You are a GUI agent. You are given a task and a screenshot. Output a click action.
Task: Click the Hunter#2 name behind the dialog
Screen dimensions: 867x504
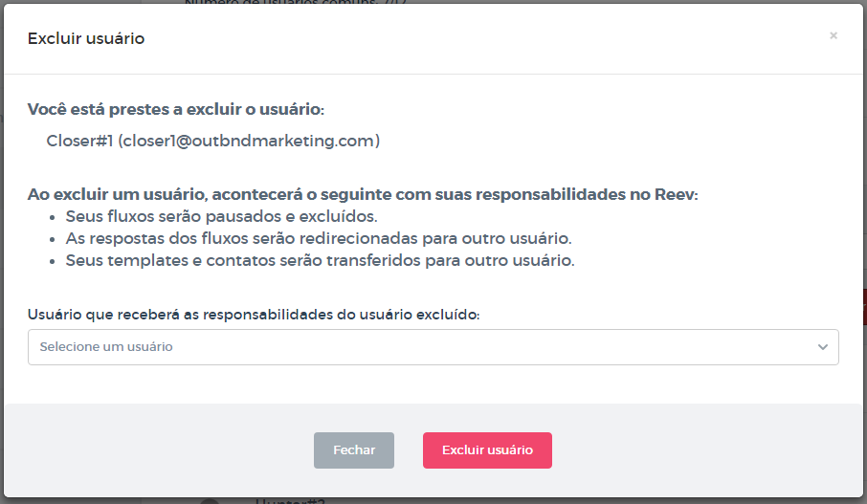[291, 500]
